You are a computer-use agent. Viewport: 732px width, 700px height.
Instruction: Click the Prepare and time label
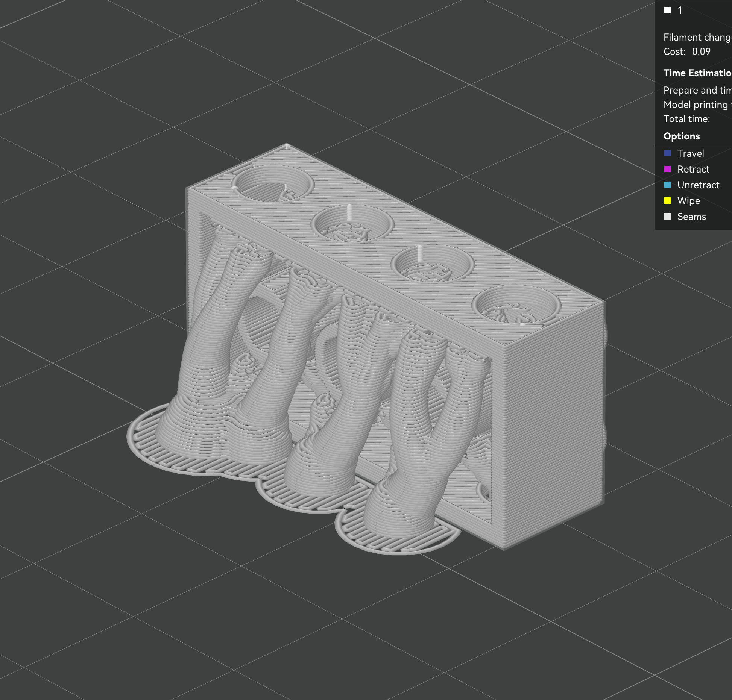697,90
